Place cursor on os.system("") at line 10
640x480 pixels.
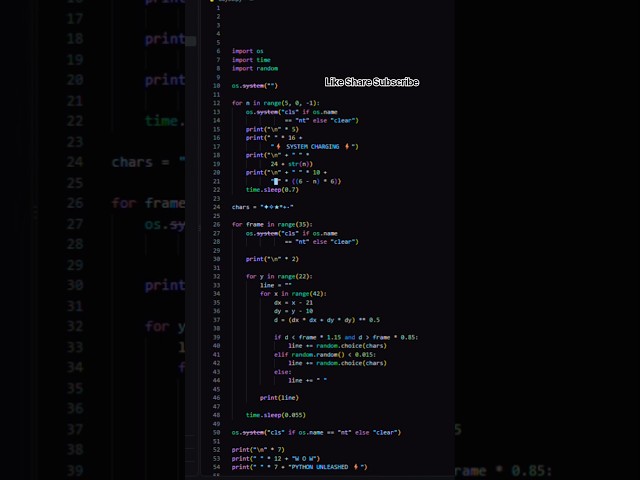(x=254, y=86)
